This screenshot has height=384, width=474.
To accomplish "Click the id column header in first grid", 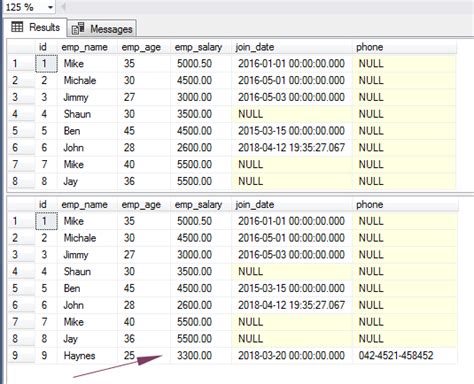I will click(x=46, y=47).
